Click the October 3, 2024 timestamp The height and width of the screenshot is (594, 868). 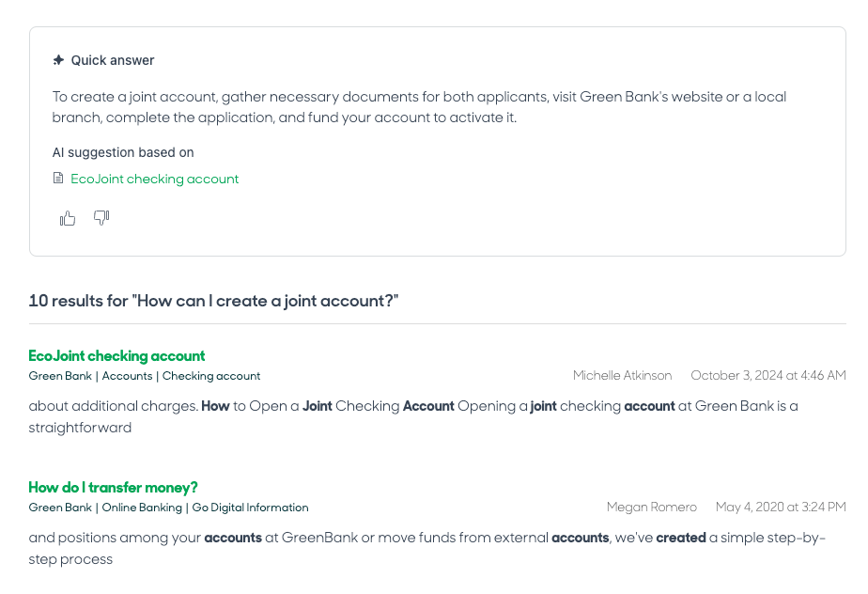pyautogui.click(x=768, y=375)
